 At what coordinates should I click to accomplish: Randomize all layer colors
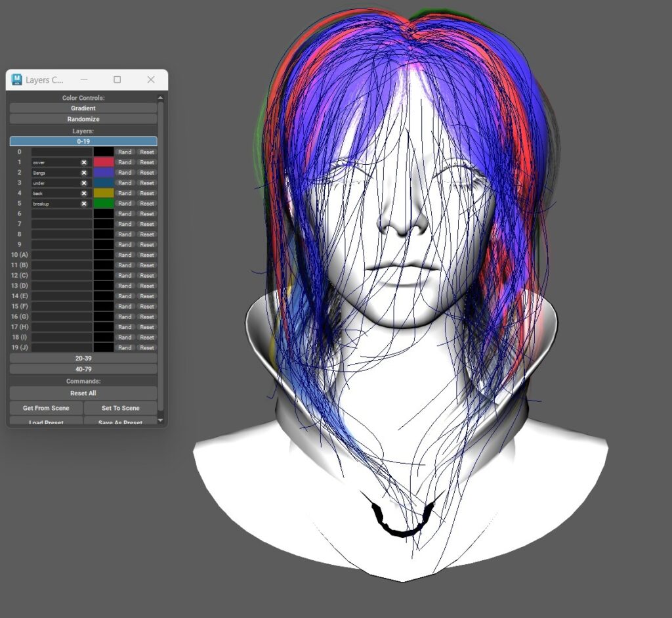[83, 119]
